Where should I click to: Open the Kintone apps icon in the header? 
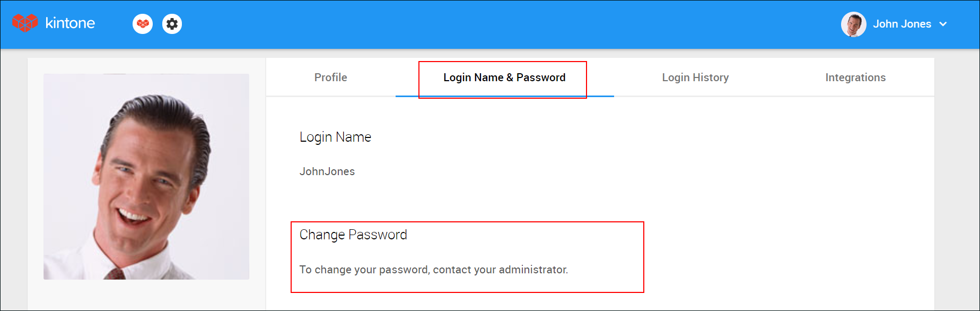(x=142, y=23)
